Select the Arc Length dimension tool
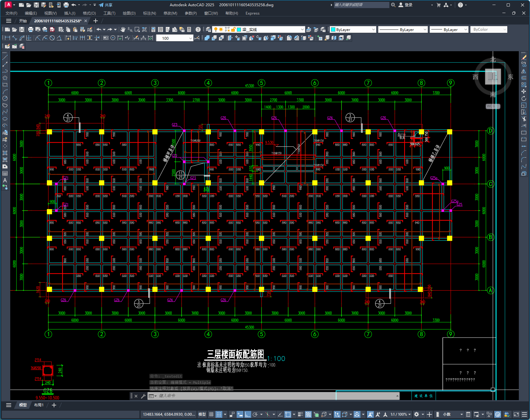This screenshot has height=420, width=530. (22, 38)
